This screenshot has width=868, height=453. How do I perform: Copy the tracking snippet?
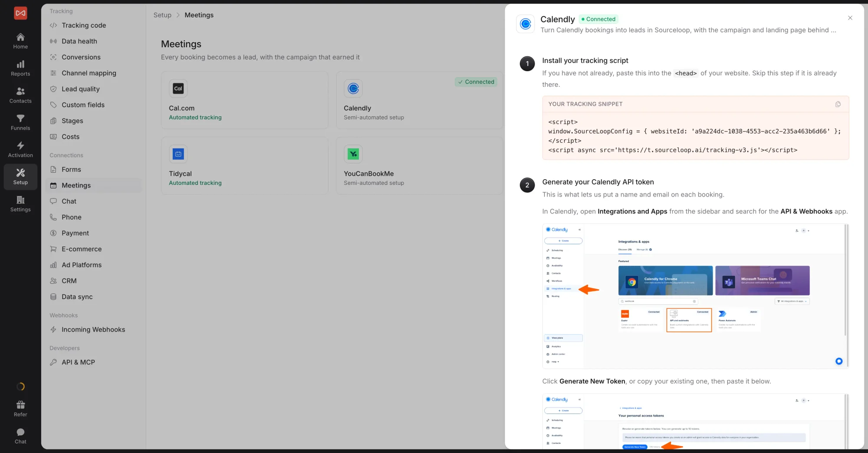tap(838, 104)
